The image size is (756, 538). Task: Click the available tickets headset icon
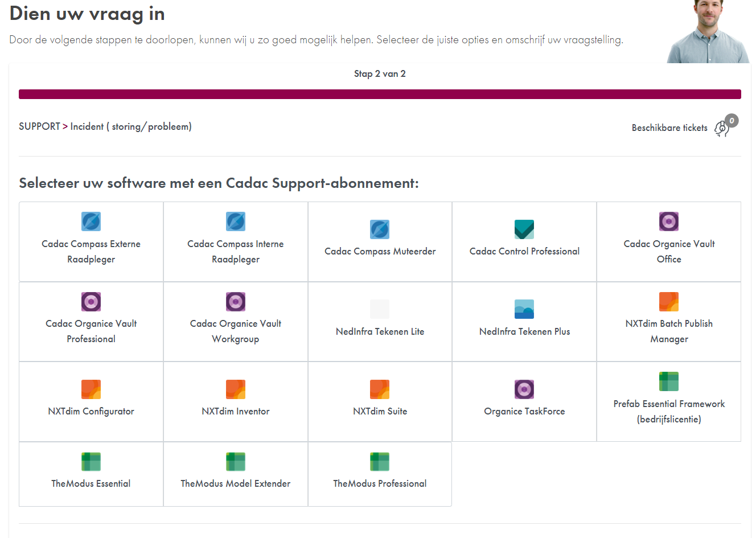[x=721, y=129]
